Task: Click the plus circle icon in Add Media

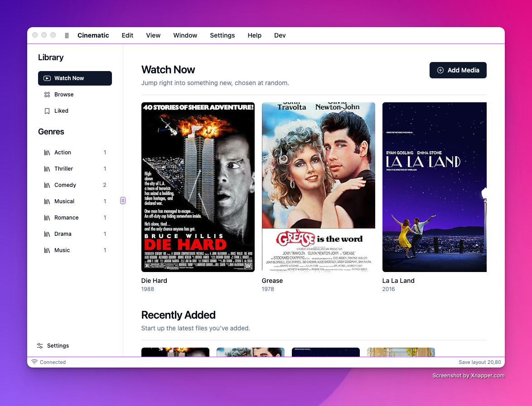Action: coord(440,70)
